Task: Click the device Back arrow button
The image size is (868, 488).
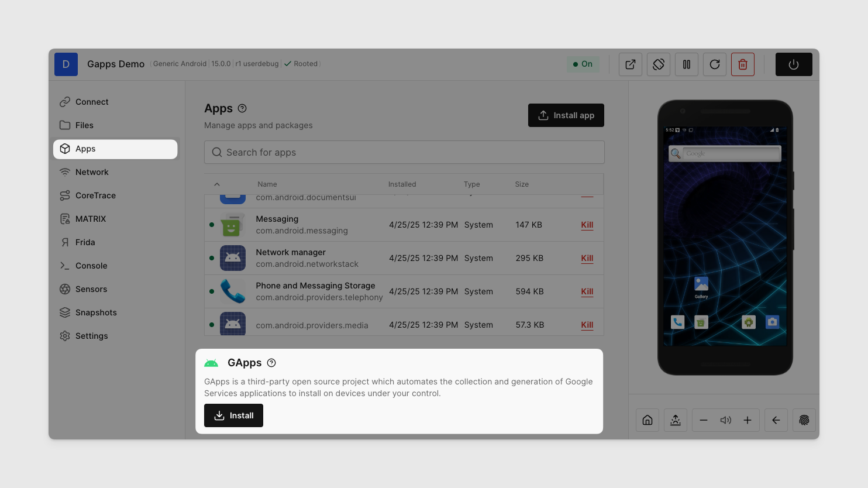Action: [776, 420]
